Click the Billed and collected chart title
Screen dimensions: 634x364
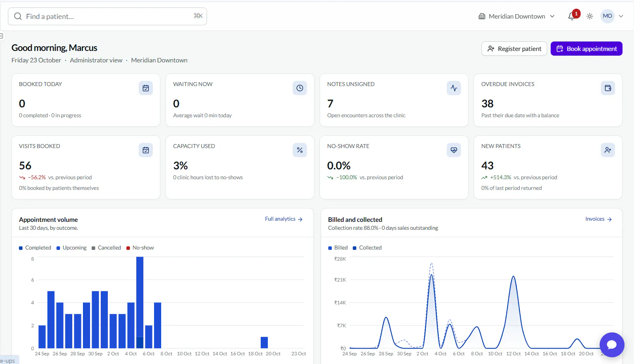[x=355, y=220]
